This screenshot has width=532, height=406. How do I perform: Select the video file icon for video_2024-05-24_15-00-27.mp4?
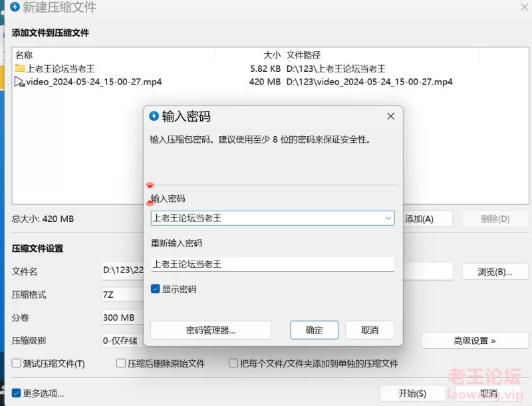coord(20,82)
